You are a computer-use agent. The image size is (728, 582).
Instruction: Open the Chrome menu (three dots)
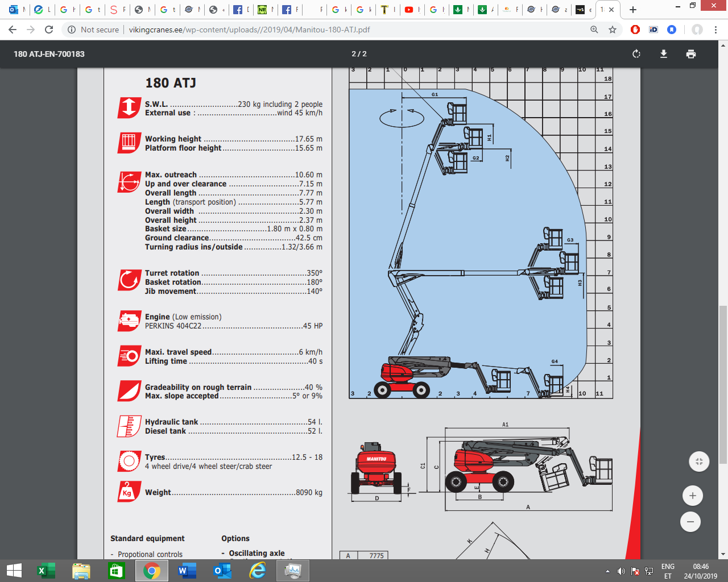[715, 30]
